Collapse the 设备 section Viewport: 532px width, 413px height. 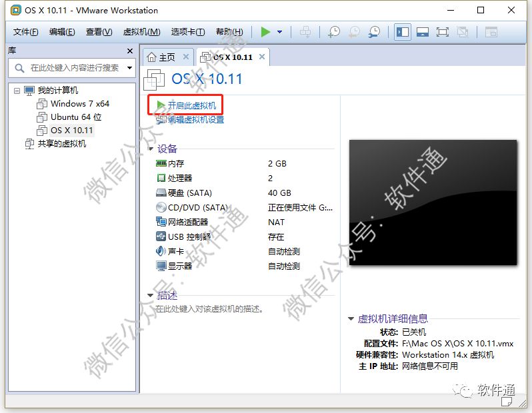pos(151,149)
